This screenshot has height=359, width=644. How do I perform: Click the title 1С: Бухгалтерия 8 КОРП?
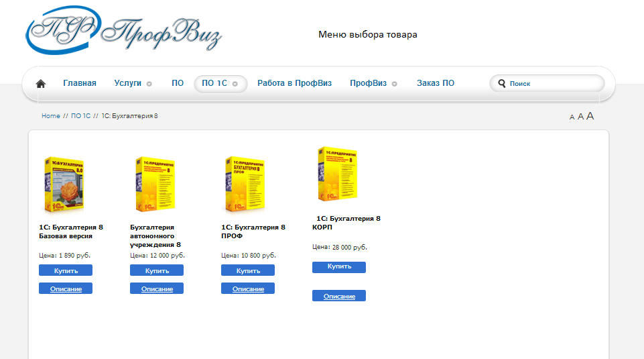click(x=346, y=223)
